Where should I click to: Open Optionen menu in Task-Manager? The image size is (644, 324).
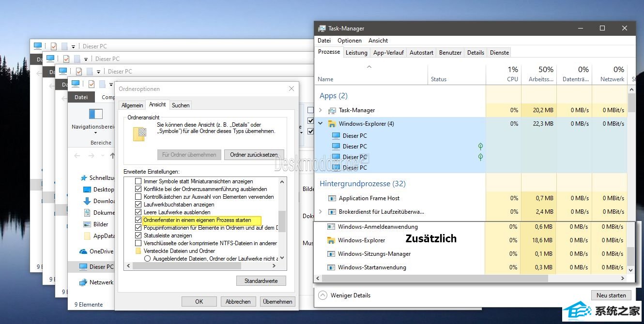pyautogui.click(x=350, y=41)
